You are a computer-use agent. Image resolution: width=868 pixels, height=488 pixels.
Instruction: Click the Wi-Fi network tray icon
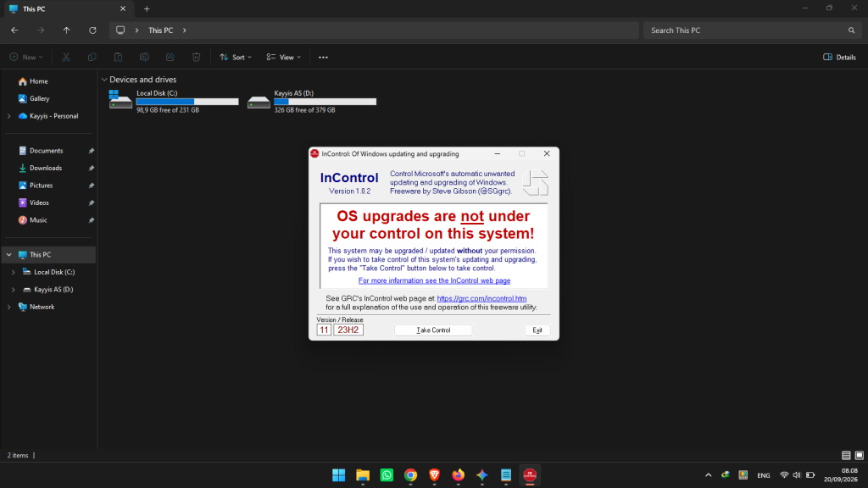pyautogui.click(x=784, y=474)
